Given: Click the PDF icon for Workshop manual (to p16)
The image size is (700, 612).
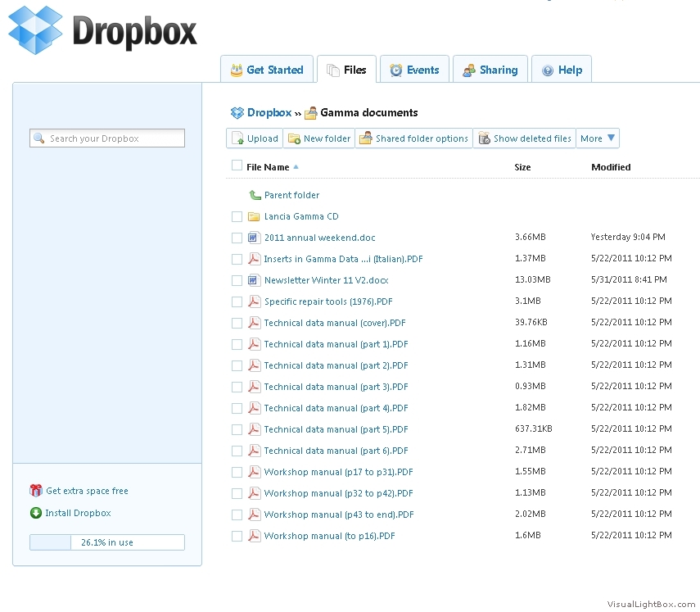Looking at the screenshot, I should tap(254, 536).
